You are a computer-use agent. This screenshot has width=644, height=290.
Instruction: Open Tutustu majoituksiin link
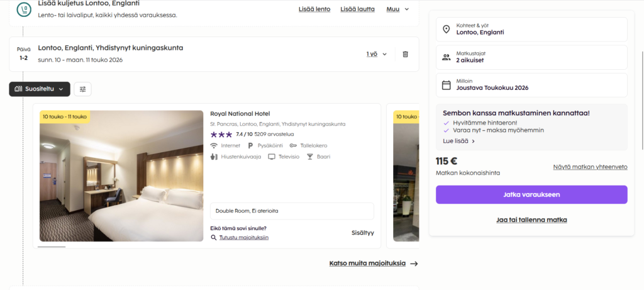(244, 237)
